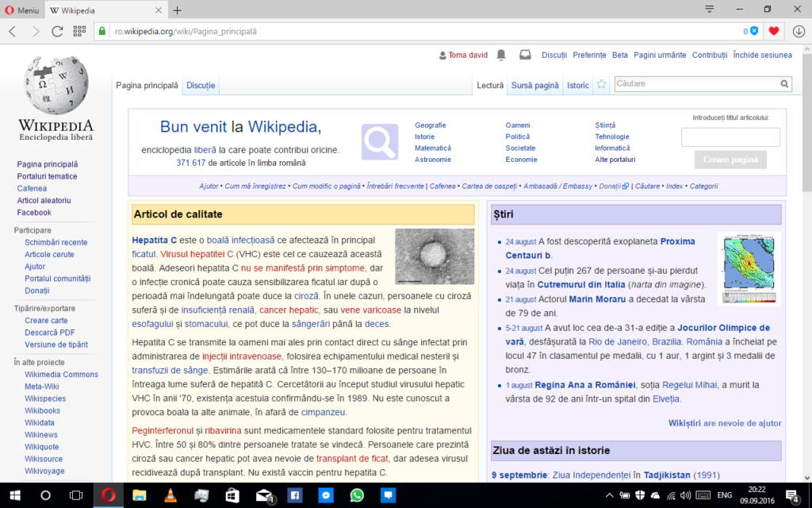
Task: Open the Wikipedia messages inbox icon
Action: point(525,55)
